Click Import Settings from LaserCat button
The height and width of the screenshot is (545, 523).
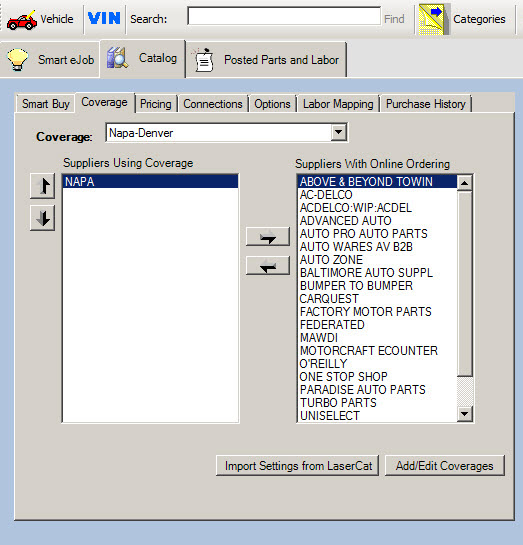[298, 466]
